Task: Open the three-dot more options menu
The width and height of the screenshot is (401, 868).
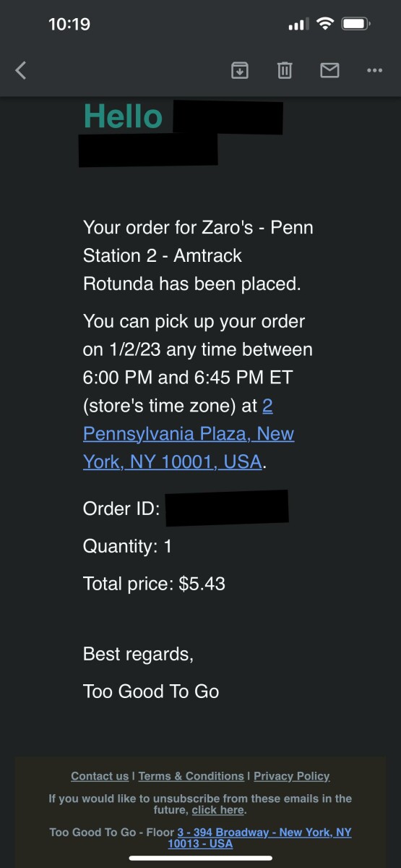Action: tap(374, 70)
